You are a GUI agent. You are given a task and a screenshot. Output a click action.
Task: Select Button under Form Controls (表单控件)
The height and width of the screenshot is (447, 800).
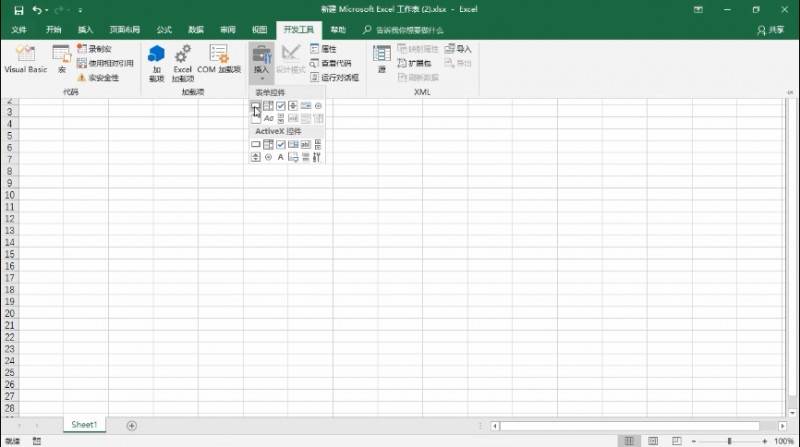click(x=256, y=106)
